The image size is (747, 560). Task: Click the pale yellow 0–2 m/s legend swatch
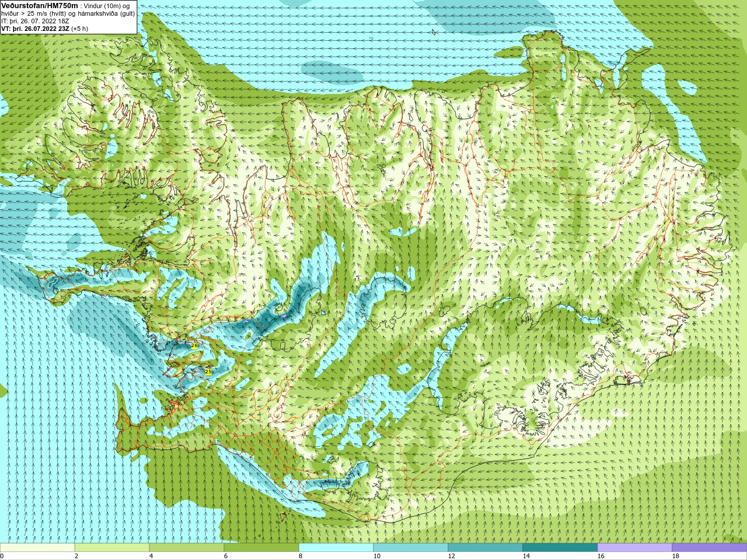pos(37,548)
